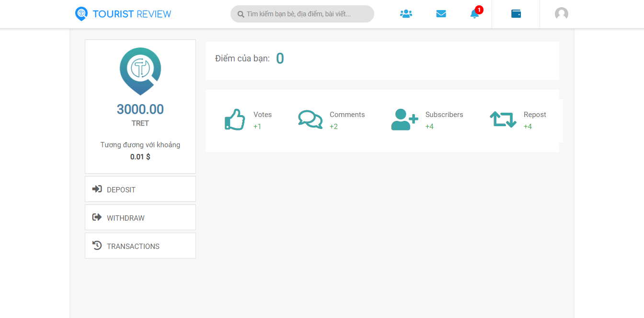Open the wallet icon in header
The image size is (644, 318).
pyautogui.click(x=516, y=14)
